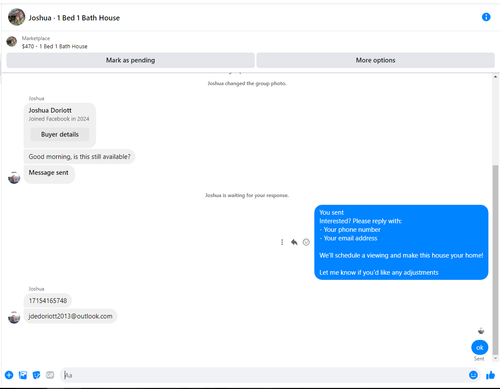The height and width of the screenshot is (389, 500).
Task: Click 'Good morning, is this still available?' message
Action: click(x=79, y=157)
